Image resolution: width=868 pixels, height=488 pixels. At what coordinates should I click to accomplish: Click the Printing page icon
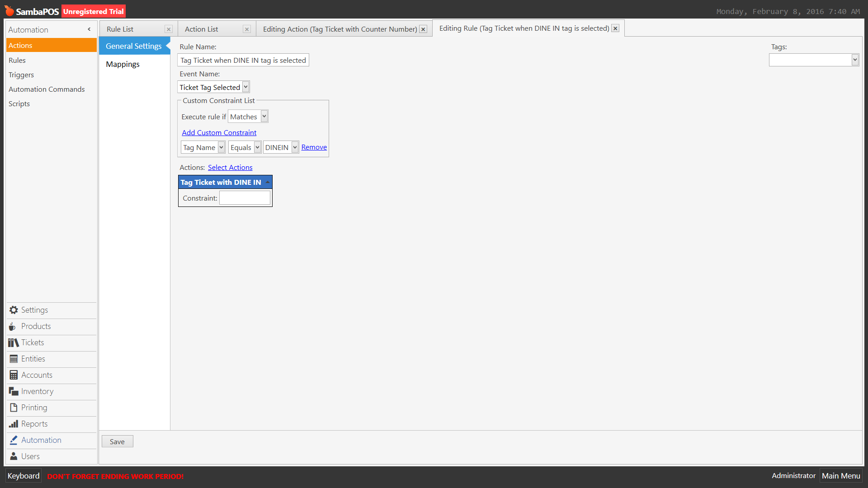click(x=14, y=408)
